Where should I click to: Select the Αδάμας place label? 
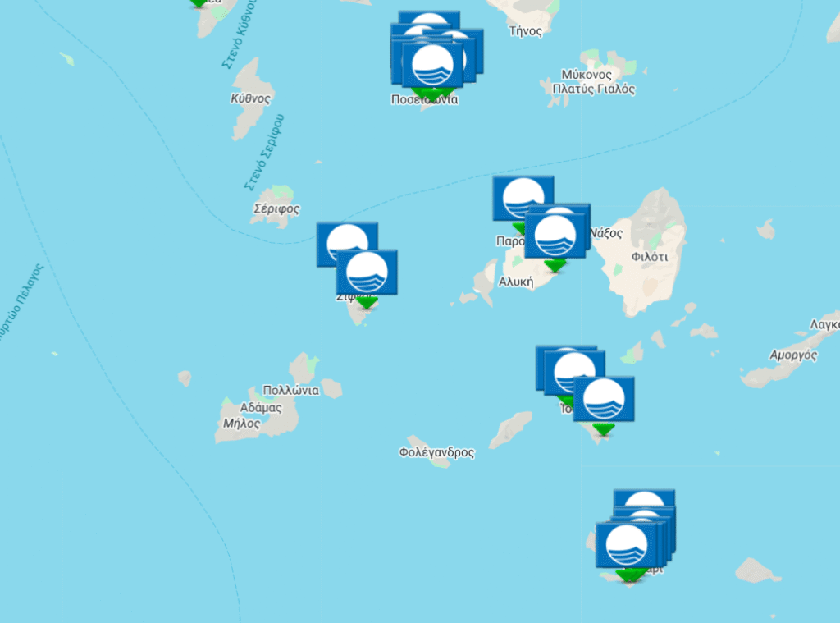coord(261,408)
